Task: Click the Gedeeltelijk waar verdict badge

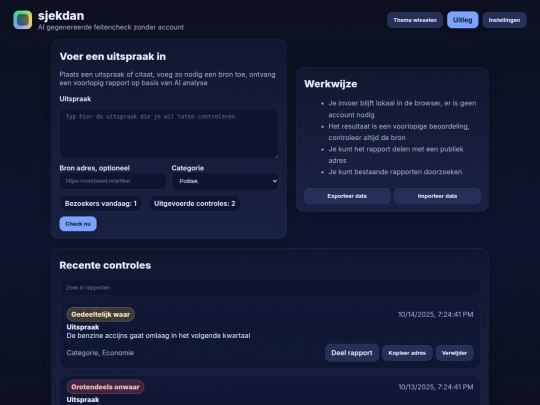Action: click(x=101, y=314)
